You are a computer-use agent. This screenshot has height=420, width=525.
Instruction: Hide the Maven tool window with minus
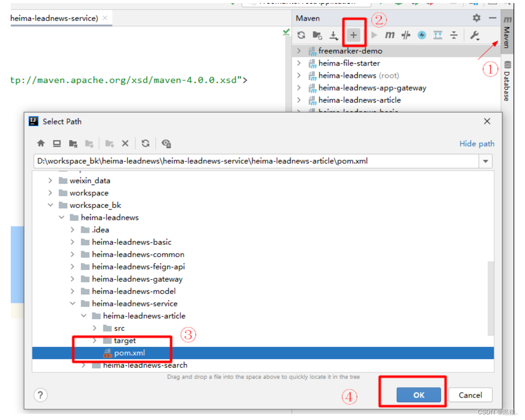coord(493,18)
